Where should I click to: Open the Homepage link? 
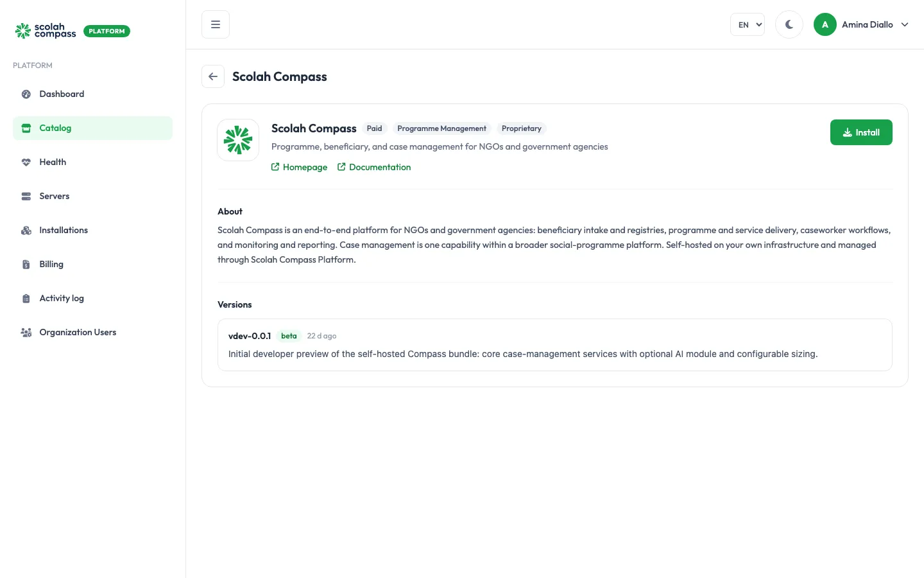click(299, 167)
